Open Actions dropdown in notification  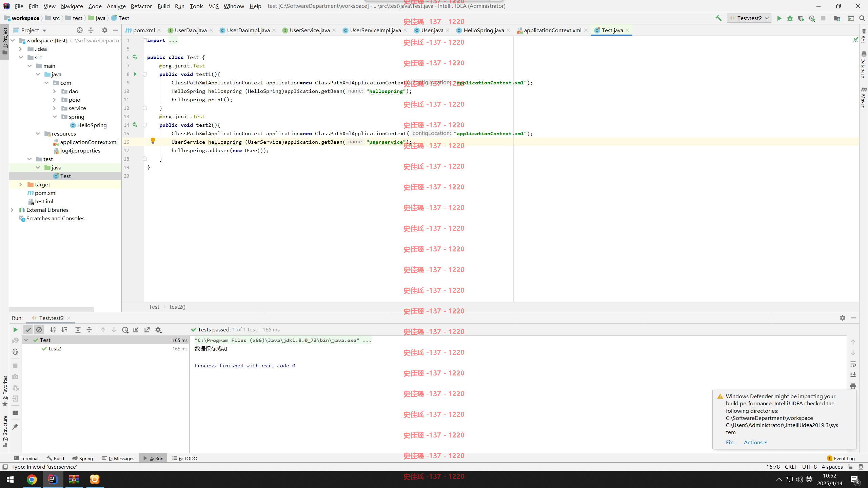755,442
